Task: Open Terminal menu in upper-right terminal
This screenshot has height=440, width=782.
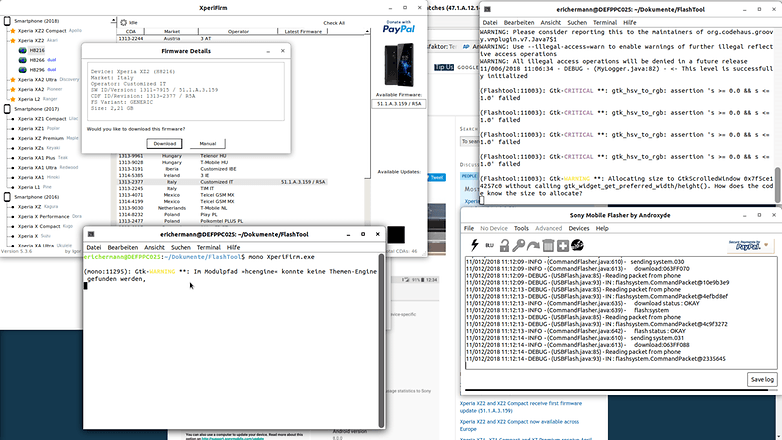Action: pyautogui.click(x=605, y=22)
